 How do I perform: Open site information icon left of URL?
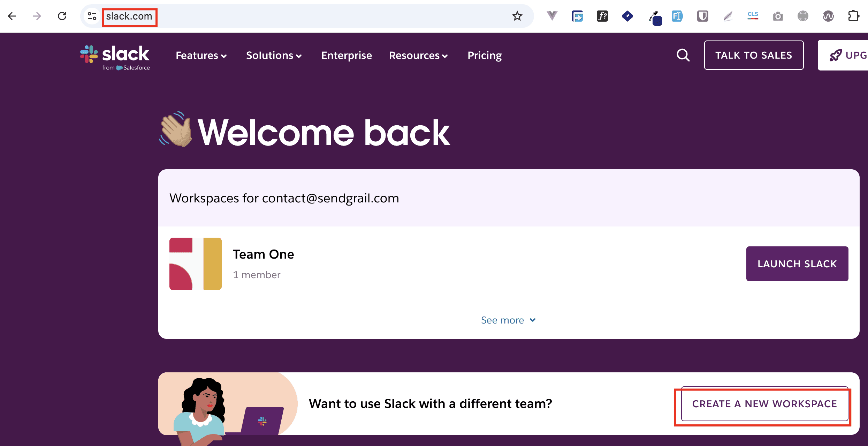(92, 16)
